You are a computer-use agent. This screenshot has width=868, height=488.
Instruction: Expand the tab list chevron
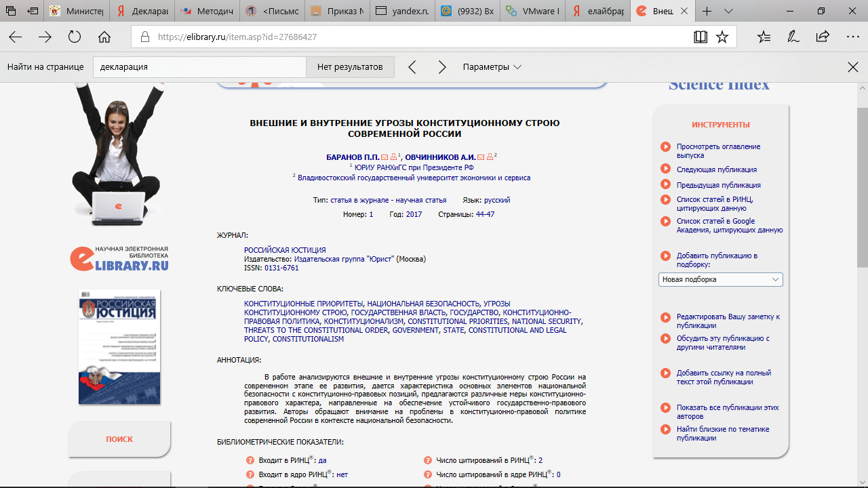(x=728, y=12)
